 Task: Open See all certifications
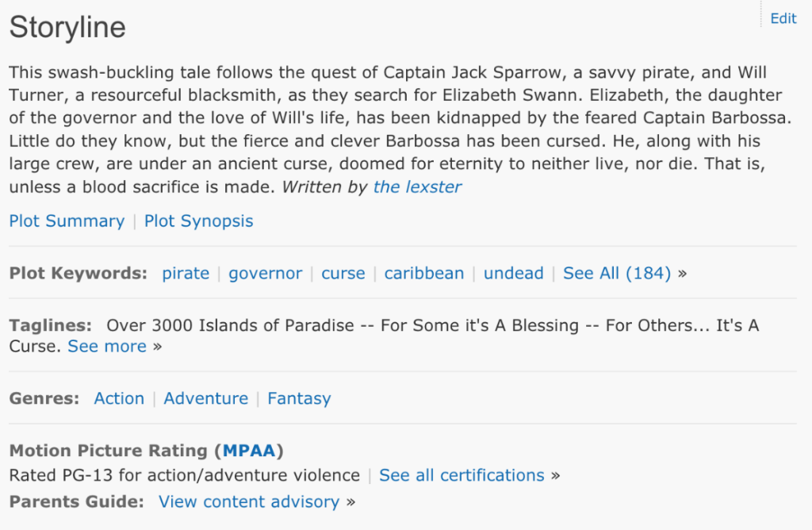coord(461,475)
